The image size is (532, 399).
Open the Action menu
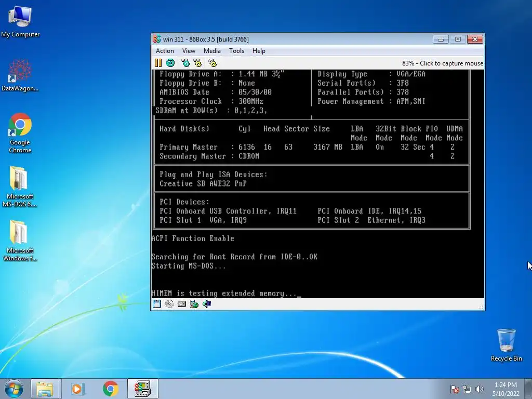(x=165, y=51)
